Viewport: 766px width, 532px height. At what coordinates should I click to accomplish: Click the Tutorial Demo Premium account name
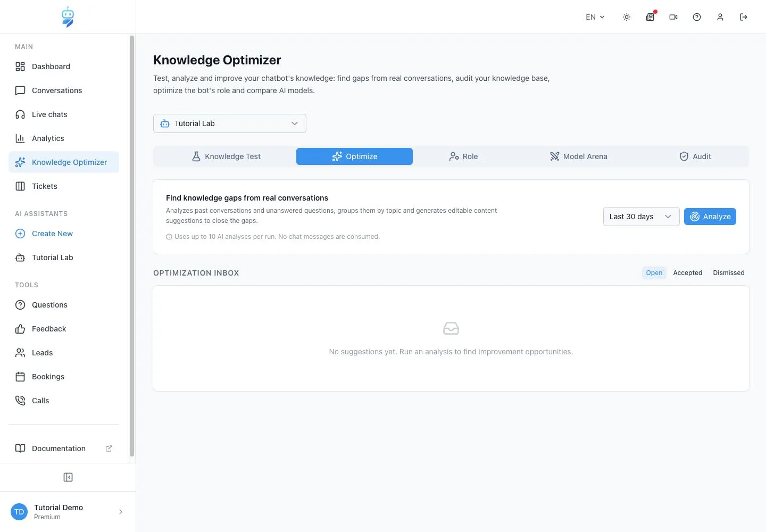coord(59,512)
